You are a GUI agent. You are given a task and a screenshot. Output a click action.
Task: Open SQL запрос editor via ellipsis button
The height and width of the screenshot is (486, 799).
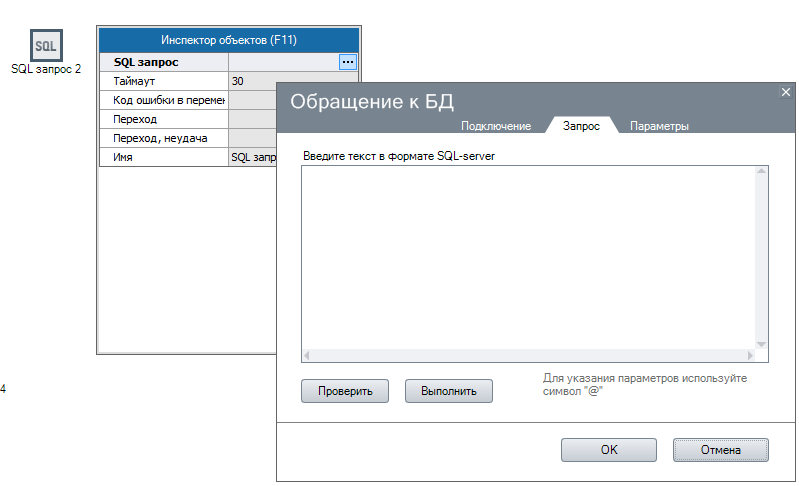[x=347, y=62]
